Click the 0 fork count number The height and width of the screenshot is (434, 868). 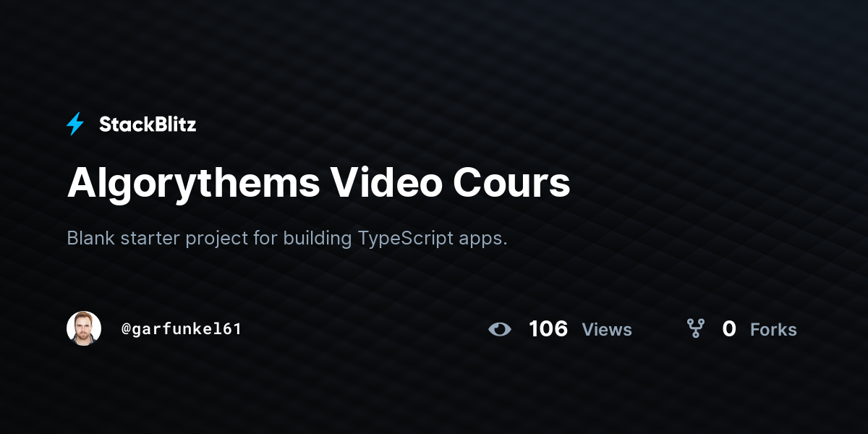pos(729,329)
